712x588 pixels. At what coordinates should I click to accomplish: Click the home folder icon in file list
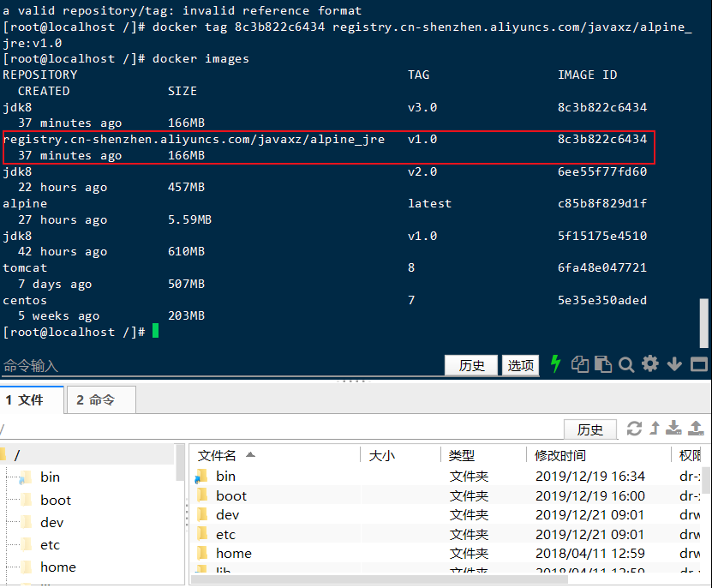point(202,554)
